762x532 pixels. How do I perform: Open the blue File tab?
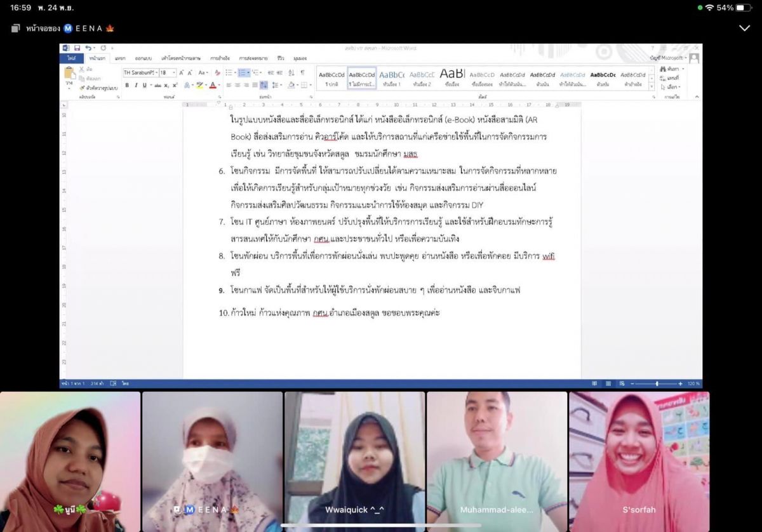[x=71, y=58]
